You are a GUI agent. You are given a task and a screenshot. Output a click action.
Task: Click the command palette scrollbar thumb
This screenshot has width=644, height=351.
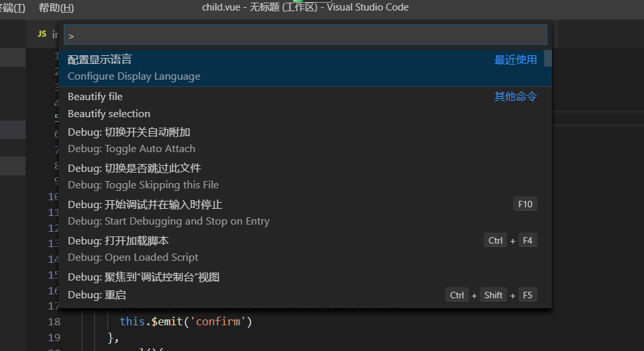pyautogui.click(x=547, y=59)
